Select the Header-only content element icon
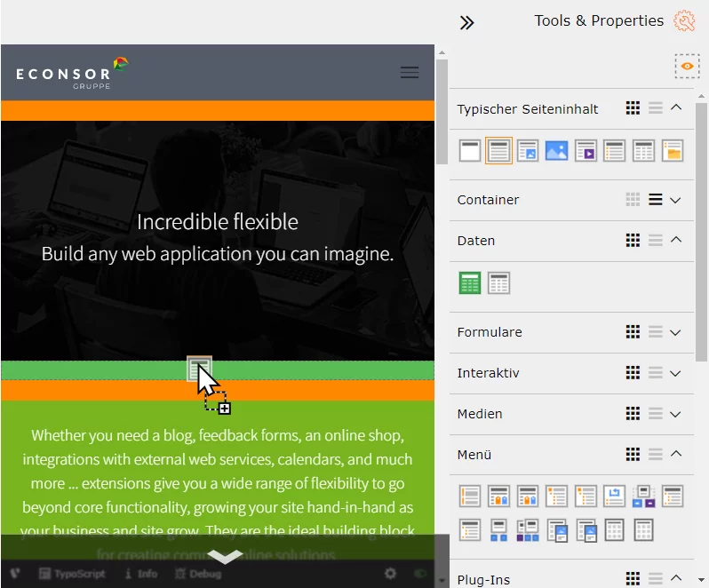The width and height of the screenshot is (709, 588). [470, 150]
